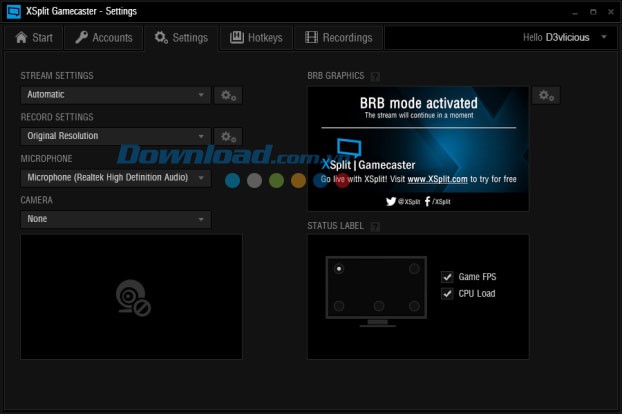
Task: Click the BRB mode activated preview image
Action: coord(418,149)
